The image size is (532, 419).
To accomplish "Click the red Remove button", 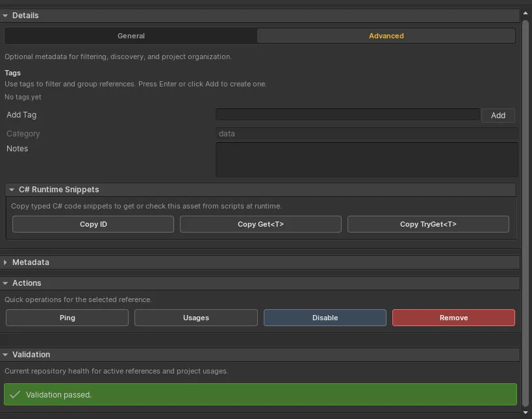I will 453,318.
